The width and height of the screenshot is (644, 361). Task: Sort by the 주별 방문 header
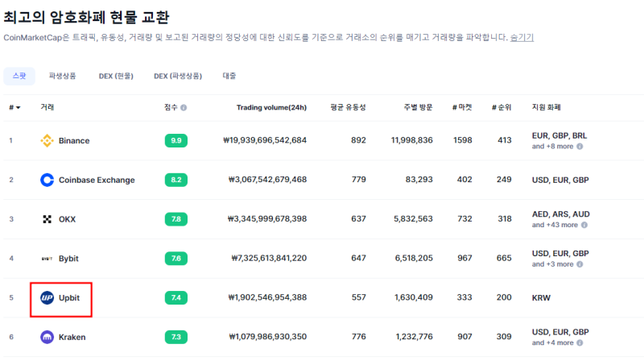tap(418, 107)
